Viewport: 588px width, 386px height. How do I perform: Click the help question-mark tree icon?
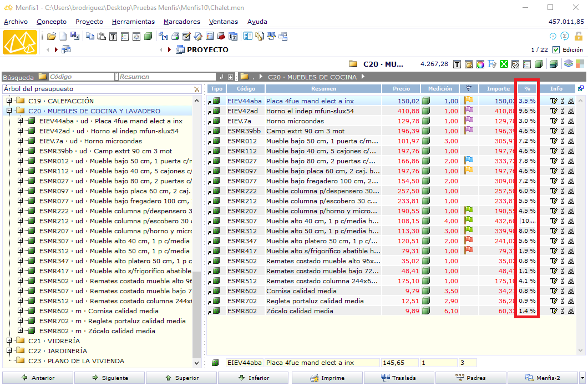pos(163,36)
